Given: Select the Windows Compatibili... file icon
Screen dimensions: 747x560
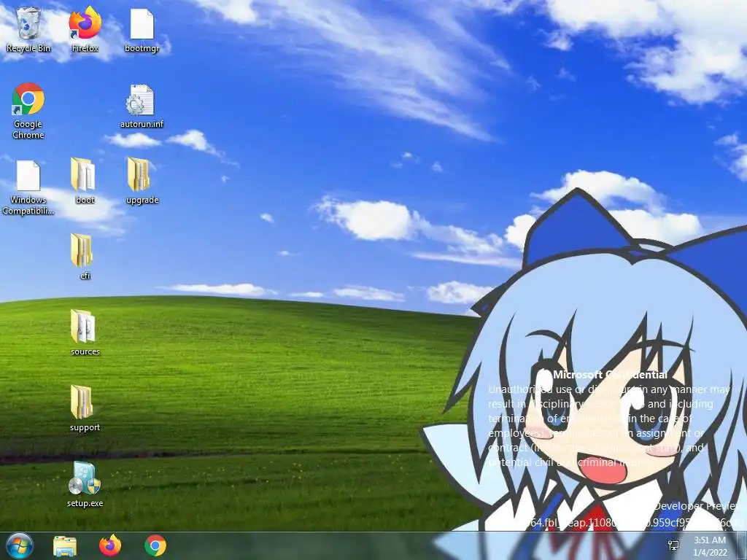Looking at the screenshot, I should tap(28, 187).
